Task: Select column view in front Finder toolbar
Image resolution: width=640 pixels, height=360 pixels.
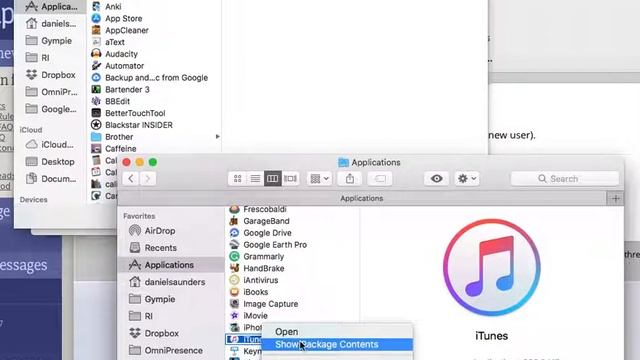Action: [273, 178]
